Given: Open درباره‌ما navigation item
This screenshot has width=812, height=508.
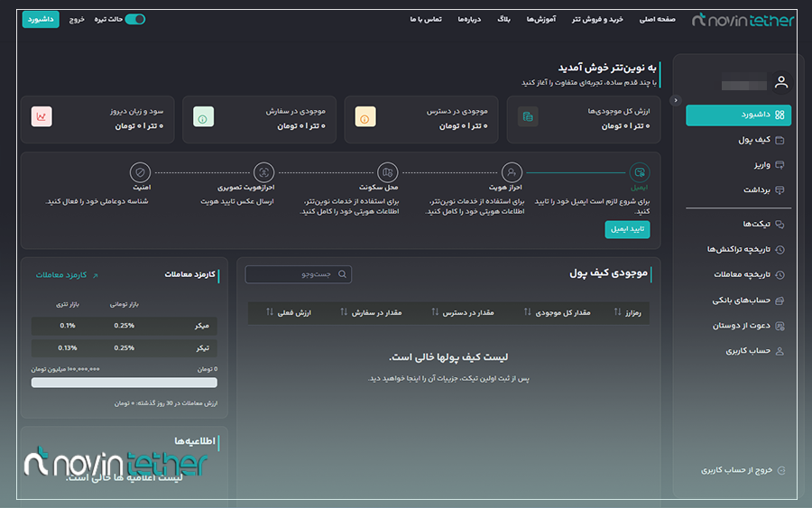Looking at the screenshot, I should (x=469, y=19).
